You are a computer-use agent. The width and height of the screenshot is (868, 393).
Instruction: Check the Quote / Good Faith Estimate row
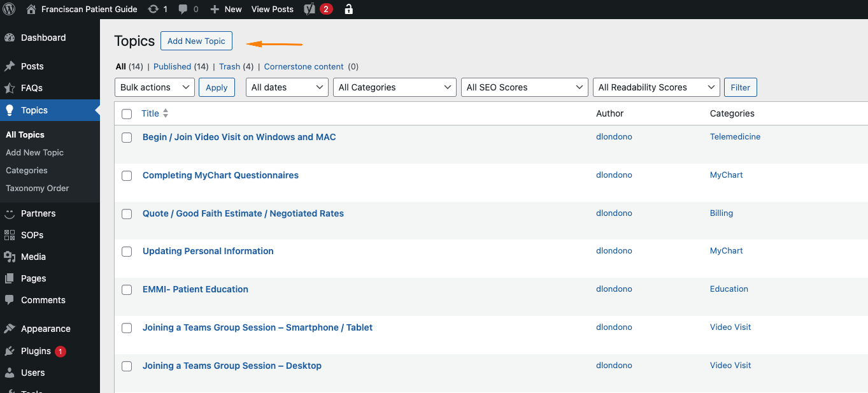coord(127,214)
